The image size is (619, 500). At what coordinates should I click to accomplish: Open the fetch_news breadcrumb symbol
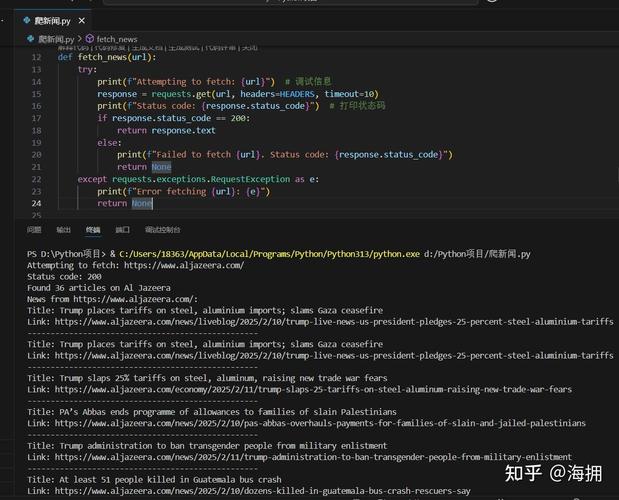pos(117,39)
